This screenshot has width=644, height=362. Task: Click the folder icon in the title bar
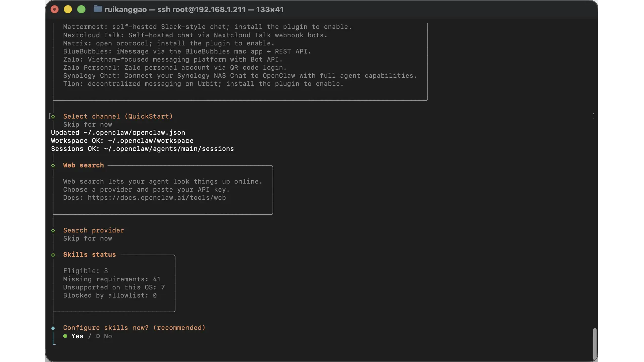click(97, 9)
